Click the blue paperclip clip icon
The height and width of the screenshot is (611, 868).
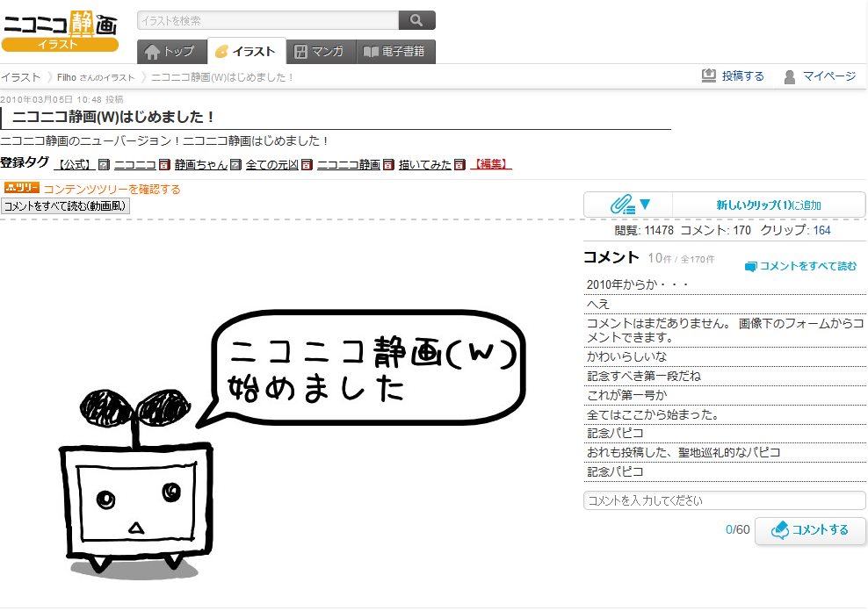click(x=620, y=204)
